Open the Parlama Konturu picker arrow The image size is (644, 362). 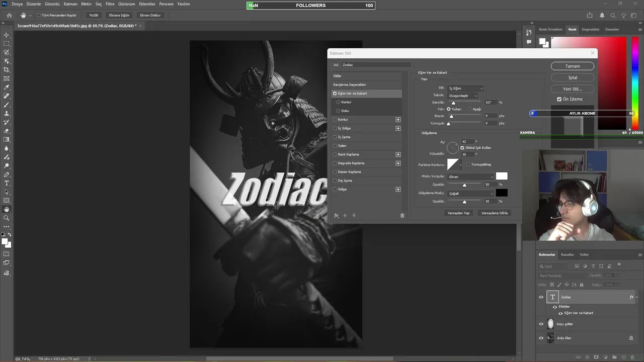(x=460, y=165)
